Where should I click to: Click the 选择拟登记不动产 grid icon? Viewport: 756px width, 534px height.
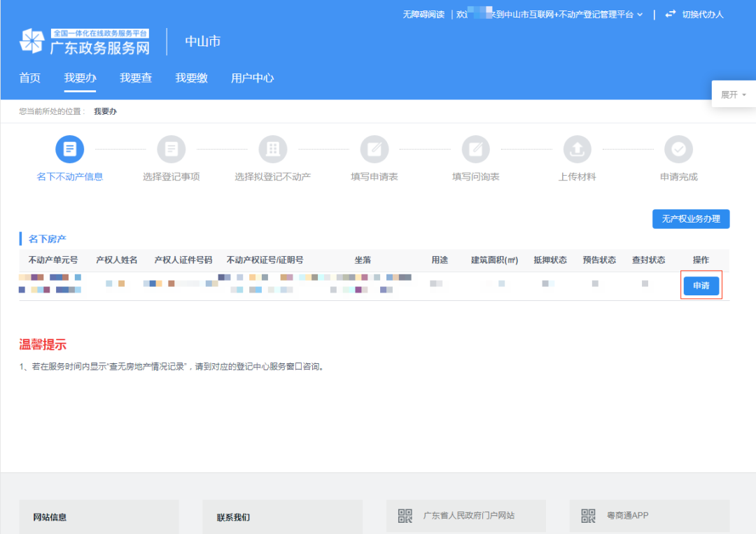[x=273, y=149]
